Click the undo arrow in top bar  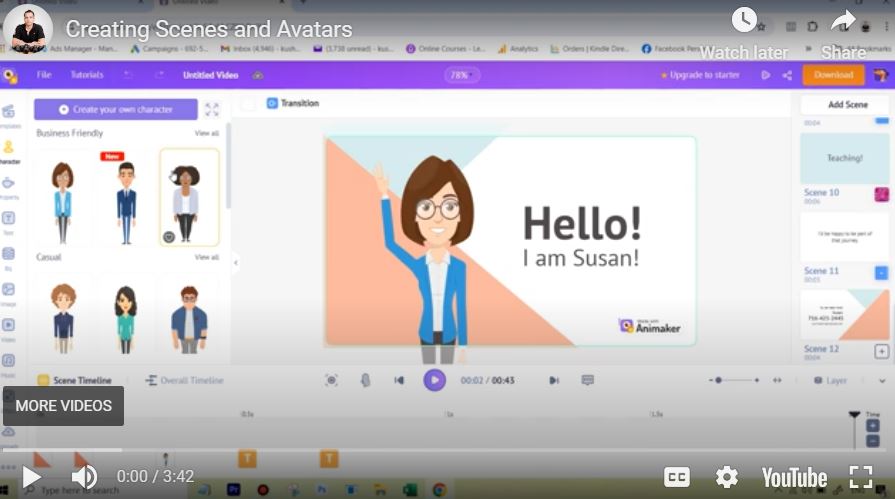pyautogui.click(x=128, y=75)
